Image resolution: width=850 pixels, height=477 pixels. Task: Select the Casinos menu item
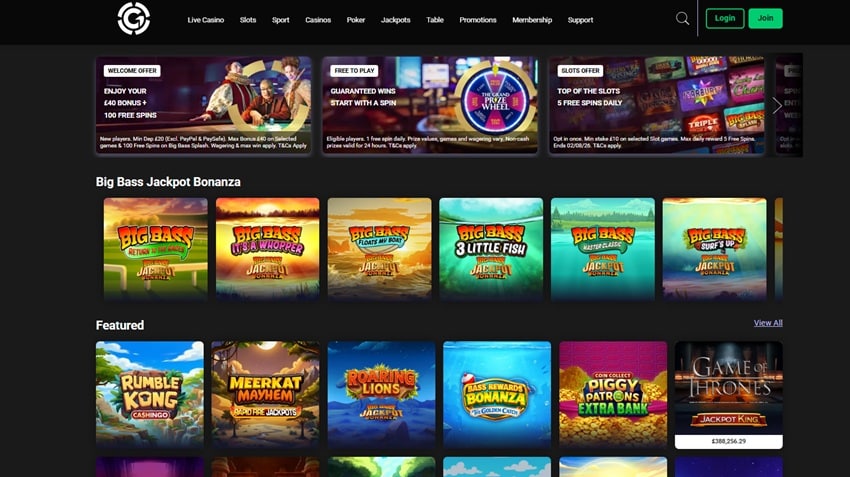[318, 20]
